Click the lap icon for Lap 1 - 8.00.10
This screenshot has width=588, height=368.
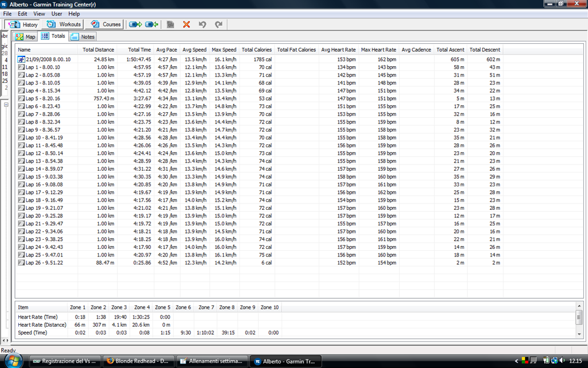click(x=21, y=67)
